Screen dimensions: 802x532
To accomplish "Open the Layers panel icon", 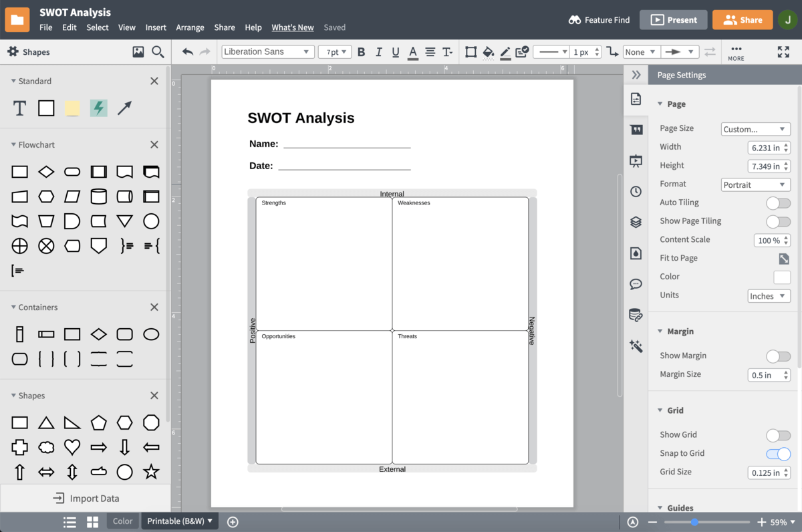I will (x=636, y=223).
